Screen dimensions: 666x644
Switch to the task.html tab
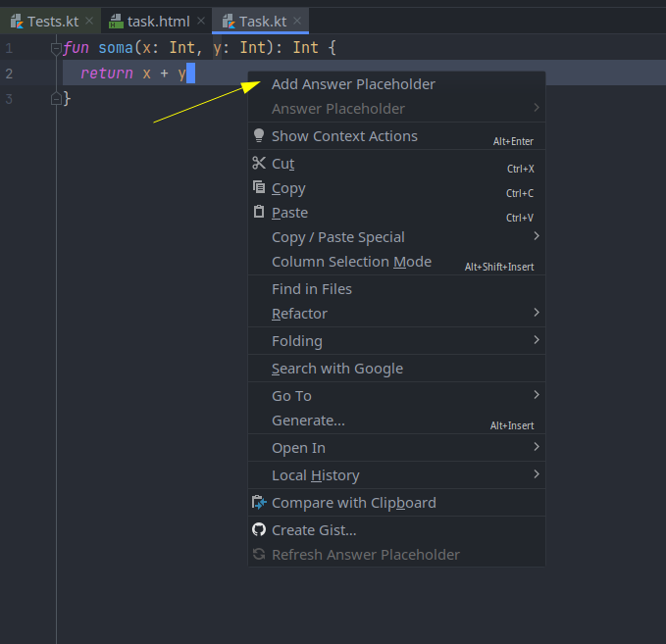[157, 22]
